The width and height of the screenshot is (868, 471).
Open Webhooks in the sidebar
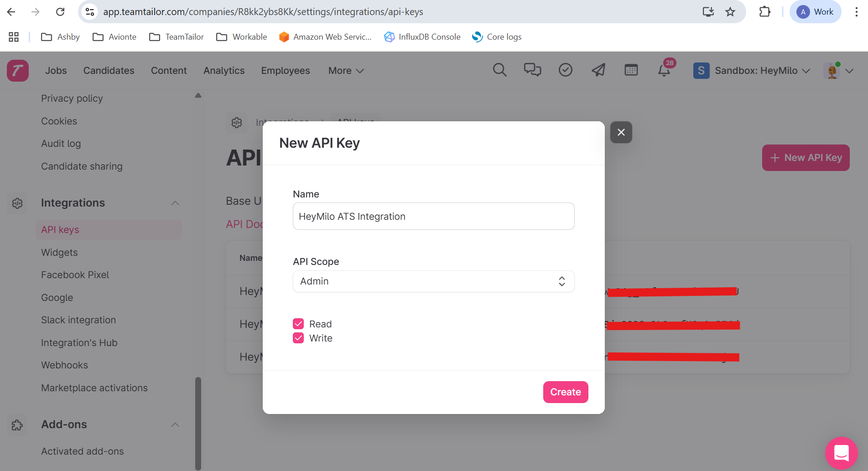pos(64,365)
